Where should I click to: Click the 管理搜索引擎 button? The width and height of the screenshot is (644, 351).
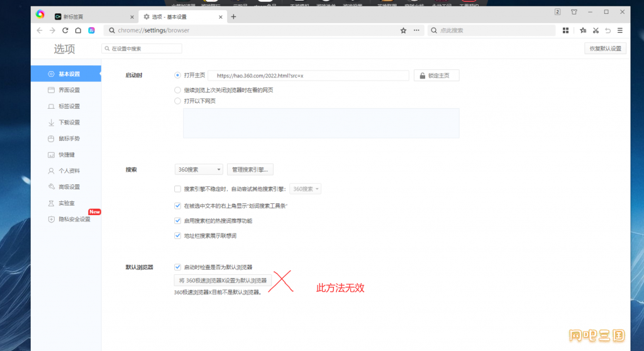pyautogui.click(x=250, y=170)
